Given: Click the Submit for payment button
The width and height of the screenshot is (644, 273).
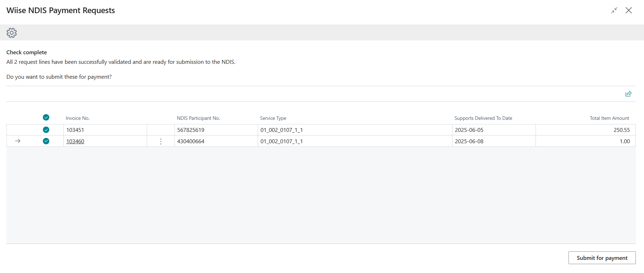Looking at the screenshot, I should click(x=602, y=258).
